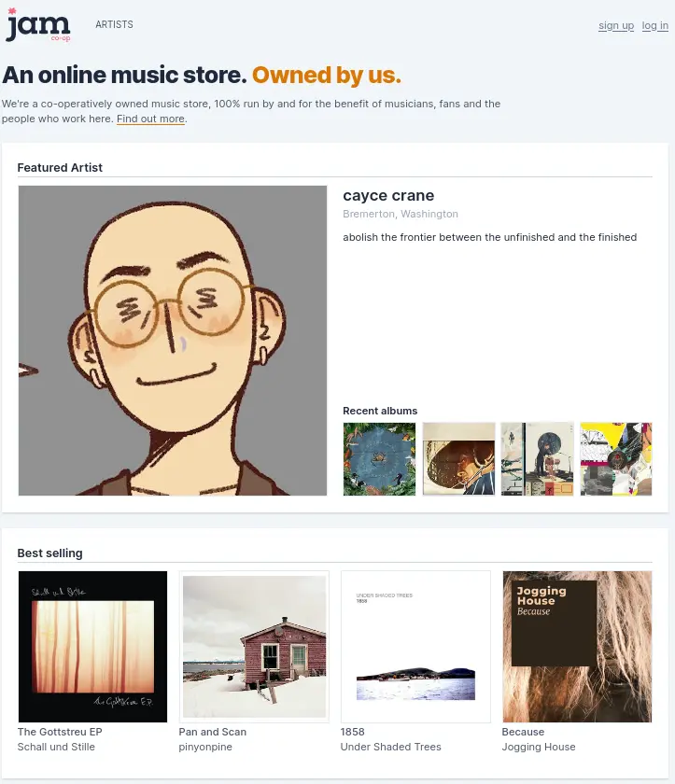Image resolution: width=675 pixels, height=784 pixels.
Task: Open the Because album cover
Action: (577, 646)
